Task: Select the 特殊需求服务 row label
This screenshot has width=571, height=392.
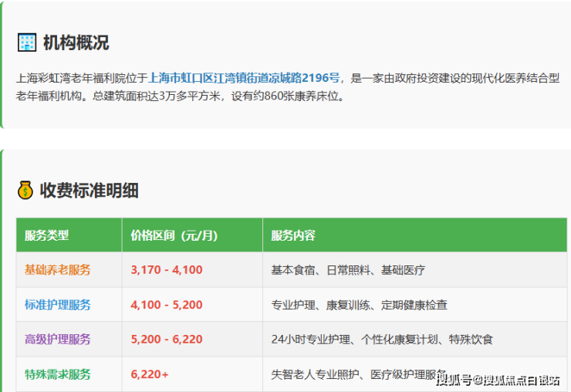Action: pos(58,374)
